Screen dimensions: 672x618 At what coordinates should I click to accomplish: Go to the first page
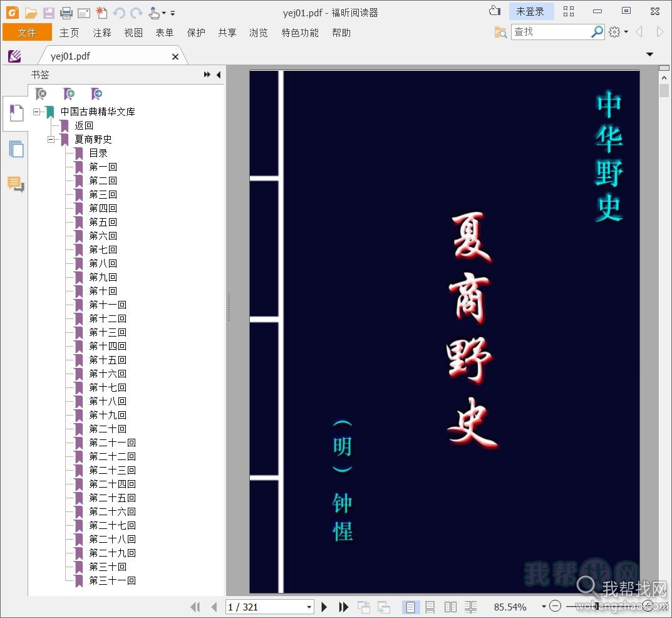[195, 607]
